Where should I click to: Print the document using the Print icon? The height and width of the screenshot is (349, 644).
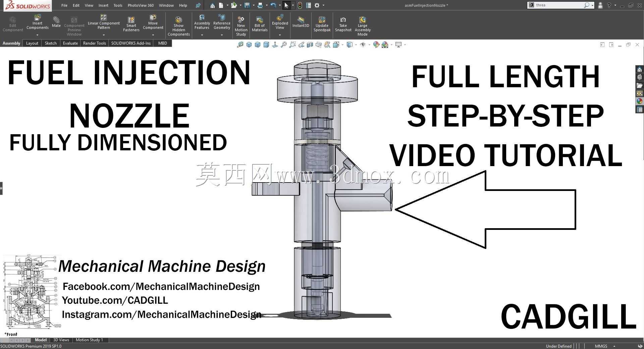pos(260,5)
